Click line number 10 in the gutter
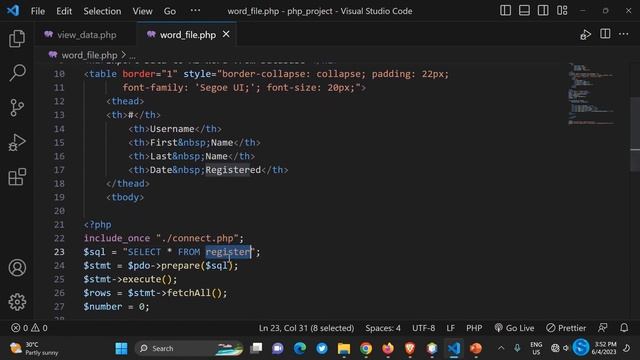 pyautogui.click(x=59, y=74)
